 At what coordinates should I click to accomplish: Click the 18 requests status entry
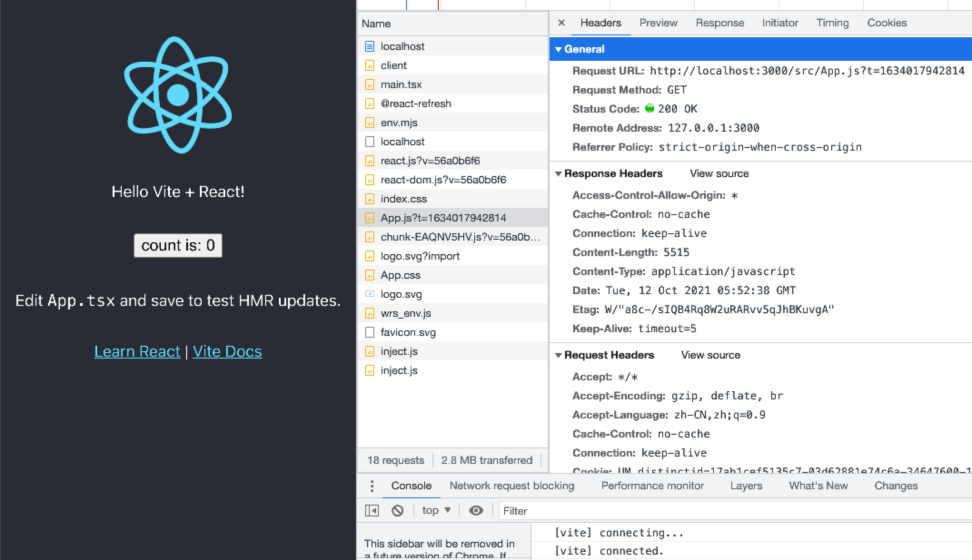point(396,460)
